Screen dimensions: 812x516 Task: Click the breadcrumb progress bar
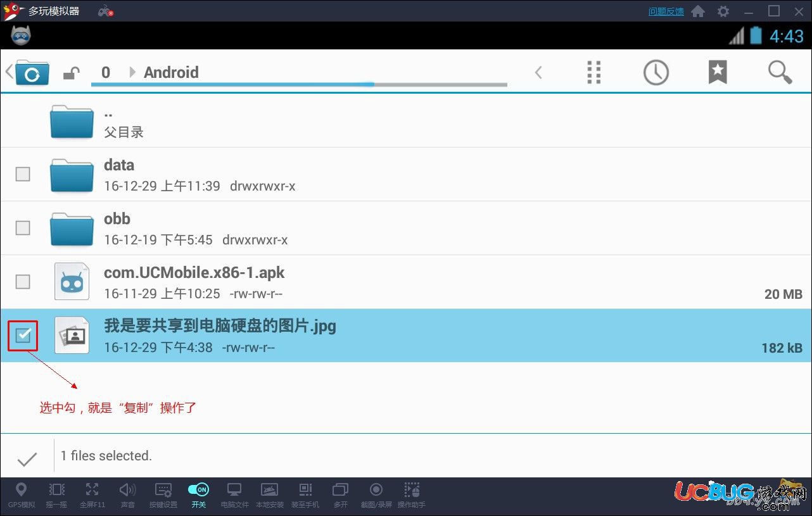pyautogui.click(x=299, y=84)
